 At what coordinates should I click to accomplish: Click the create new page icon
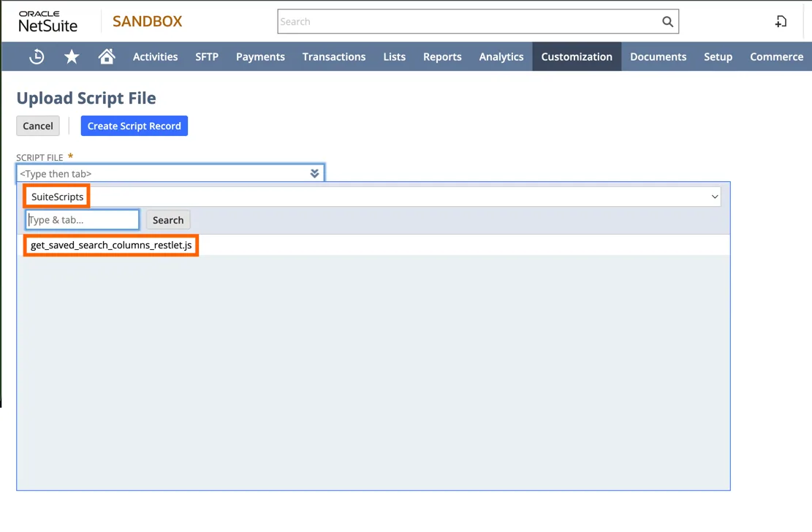coord(781,21)
